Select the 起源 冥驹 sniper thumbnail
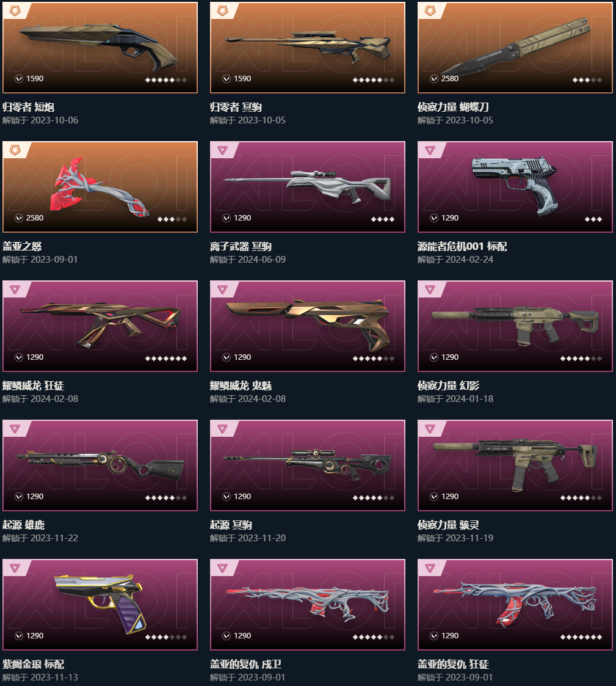This screenshot has width=616, height=686. tap(308, 465)
